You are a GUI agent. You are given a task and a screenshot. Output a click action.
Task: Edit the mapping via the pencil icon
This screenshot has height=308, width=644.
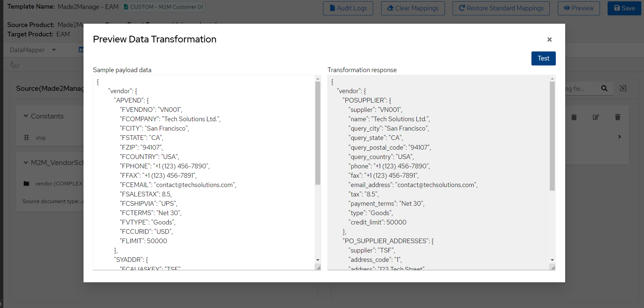click(x=596, y=117)
